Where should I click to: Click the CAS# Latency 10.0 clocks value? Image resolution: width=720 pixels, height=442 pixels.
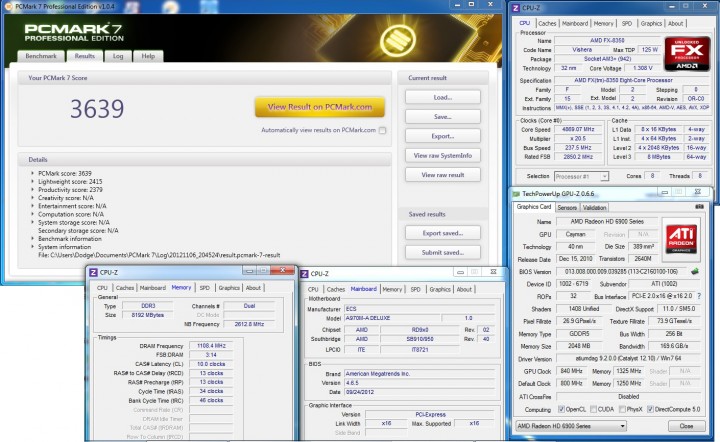coord(211,364)
